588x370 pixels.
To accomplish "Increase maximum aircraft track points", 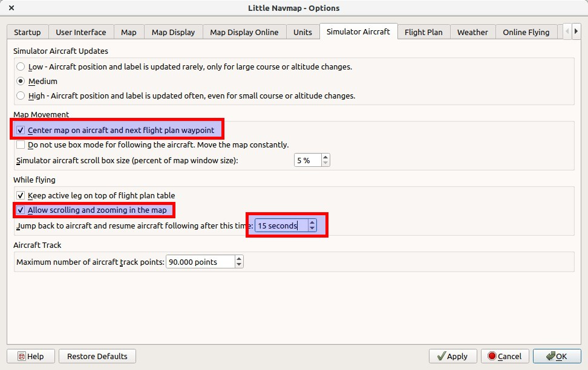I will [239, 259].
